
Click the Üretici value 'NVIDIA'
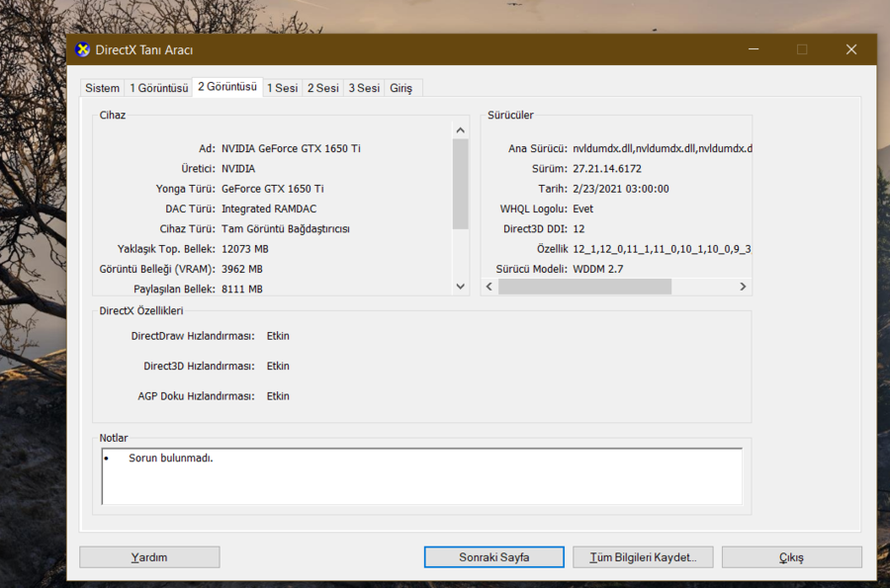click(x=237, y=168)
